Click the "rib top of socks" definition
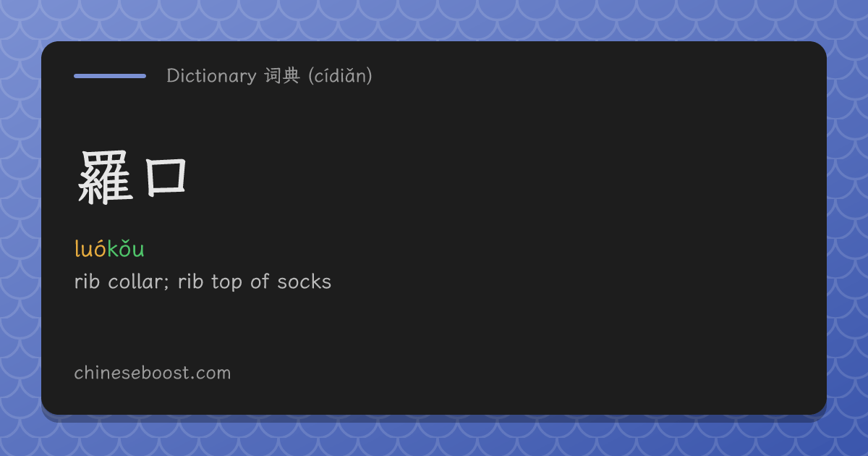This screenshot has width=868, height=456. point(255,282)
